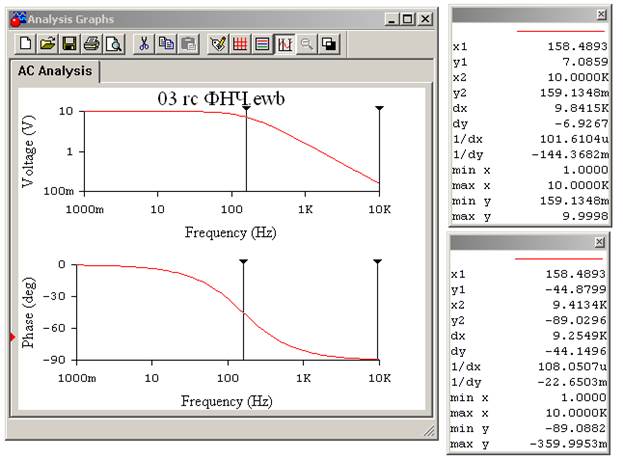Viewport: 623px width, 460px height.
Task: Toggle the legend icon
Action: (x=262, y=44)
